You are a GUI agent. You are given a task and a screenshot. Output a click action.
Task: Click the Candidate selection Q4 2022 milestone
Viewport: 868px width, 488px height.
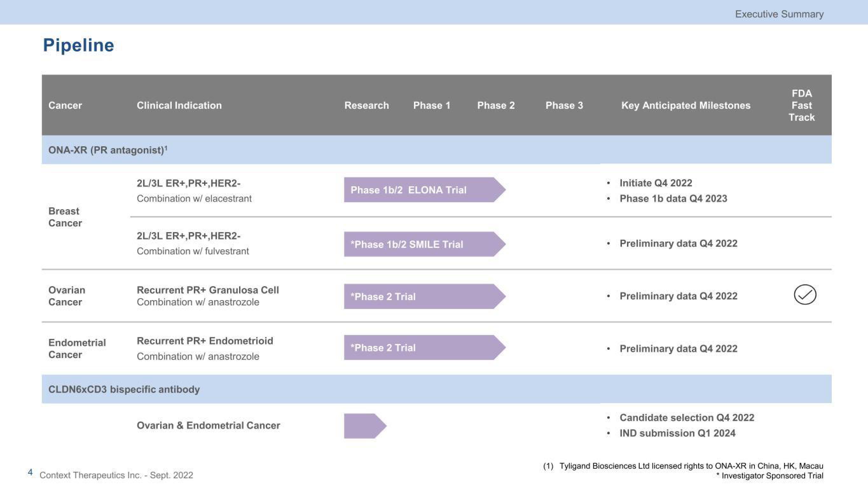click(x=687, y=417)
